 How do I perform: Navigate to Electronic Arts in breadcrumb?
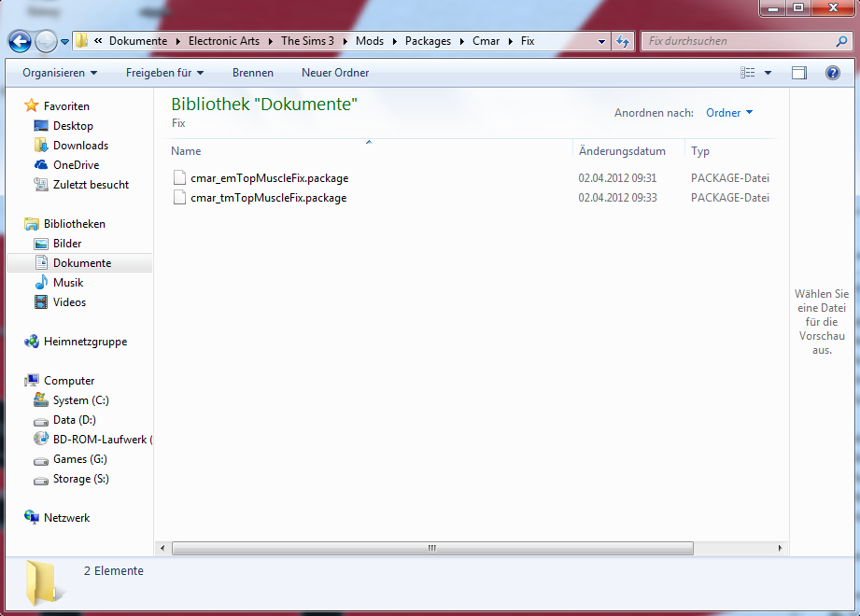224,41
